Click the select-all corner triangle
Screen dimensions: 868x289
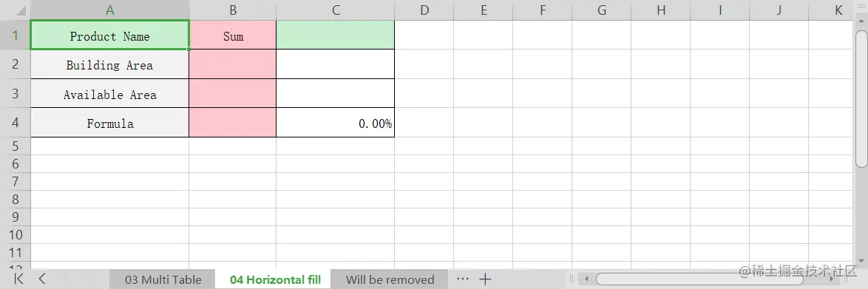20,10
